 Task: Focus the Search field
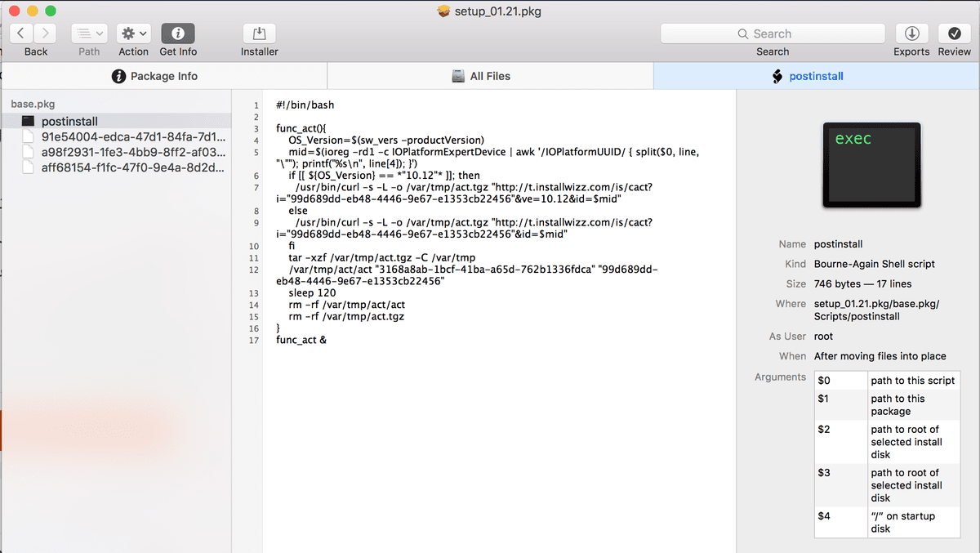tap(773, 33)
